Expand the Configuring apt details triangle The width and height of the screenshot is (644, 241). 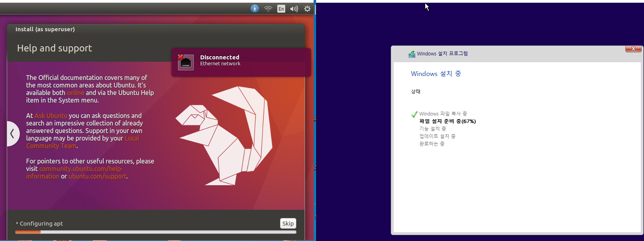pyautogui.click(x=17, y=224)
